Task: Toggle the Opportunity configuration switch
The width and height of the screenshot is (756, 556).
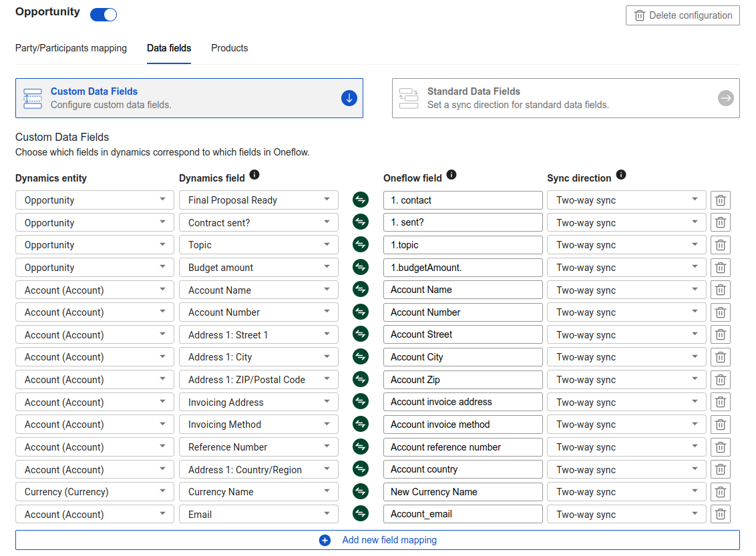Action: point(103,15)
